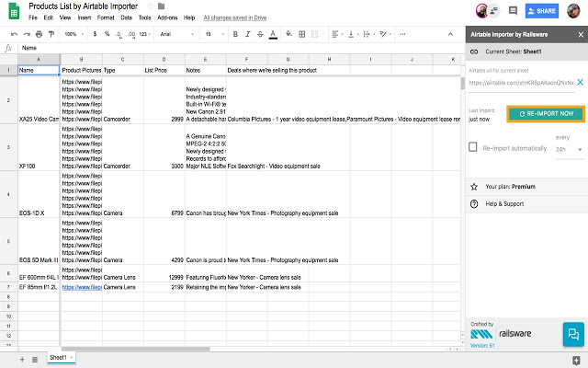The image size is (588, 368).
Task: Open Help & Support
Action: coord(526,204)
